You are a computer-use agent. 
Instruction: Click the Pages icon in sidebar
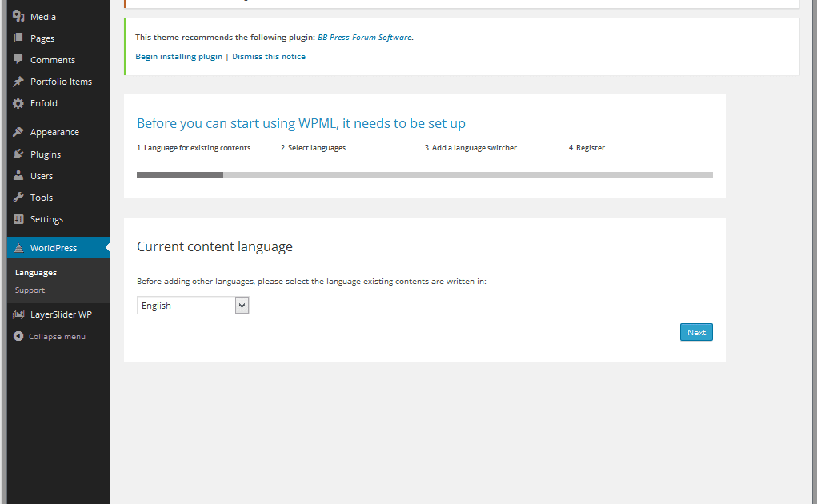click(x=18, y=38)
